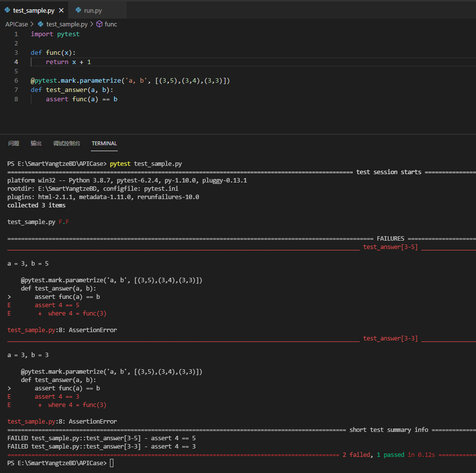Click the Python icon on test_sample.py tab

tap(7, 10)
